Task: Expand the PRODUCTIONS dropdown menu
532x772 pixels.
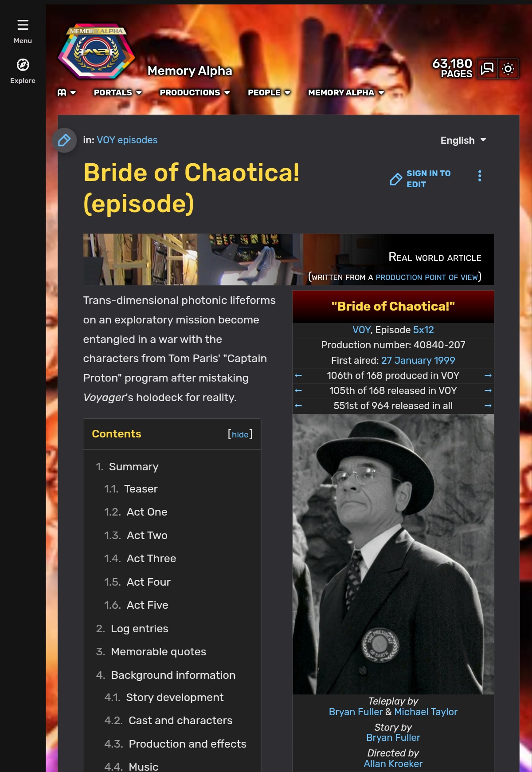Action: [x=195, y=93]
